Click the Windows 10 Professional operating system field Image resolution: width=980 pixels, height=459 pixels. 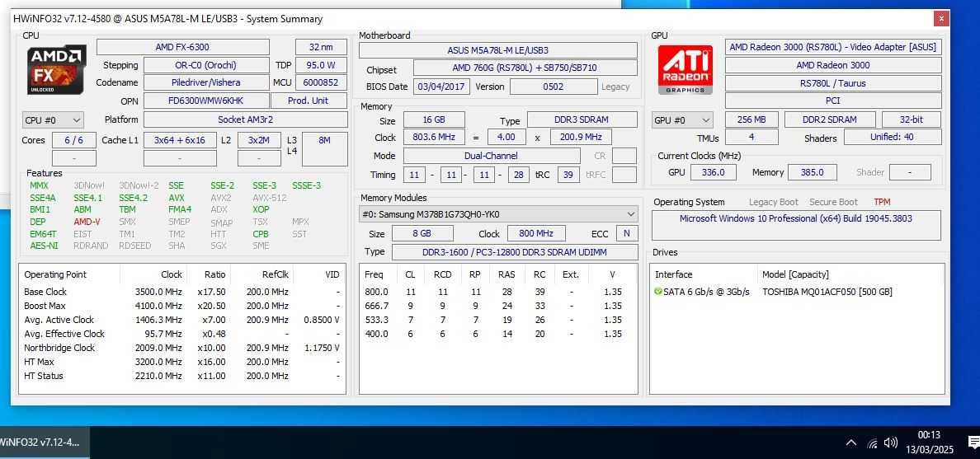coord(795,226)
